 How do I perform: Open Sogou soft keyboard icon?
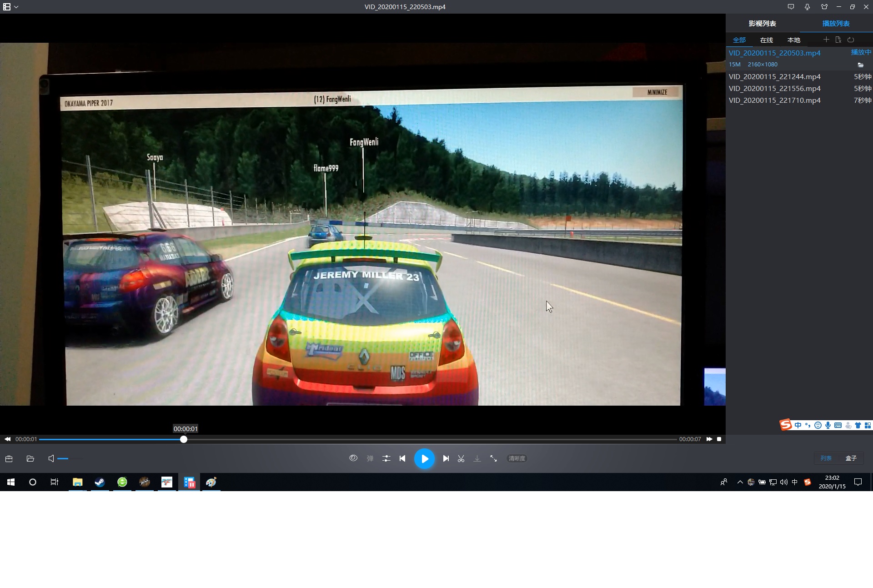click(838, 425)
